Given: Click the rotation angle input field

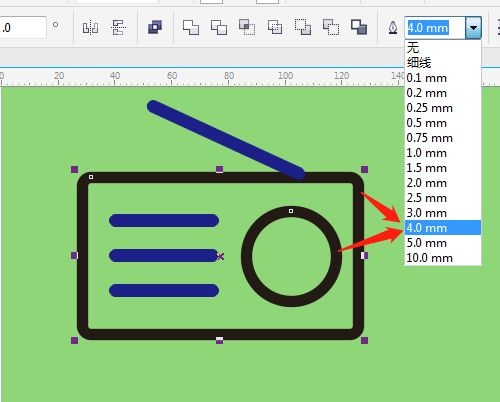Looking at the screenshot, I should 23,27.
